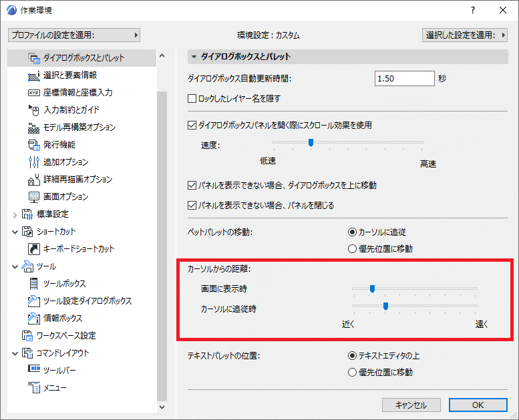Select テキストパレット 優先位置に移動 radio button
Image resolution: width=519 pixels, height=420 pixels.
352,373
